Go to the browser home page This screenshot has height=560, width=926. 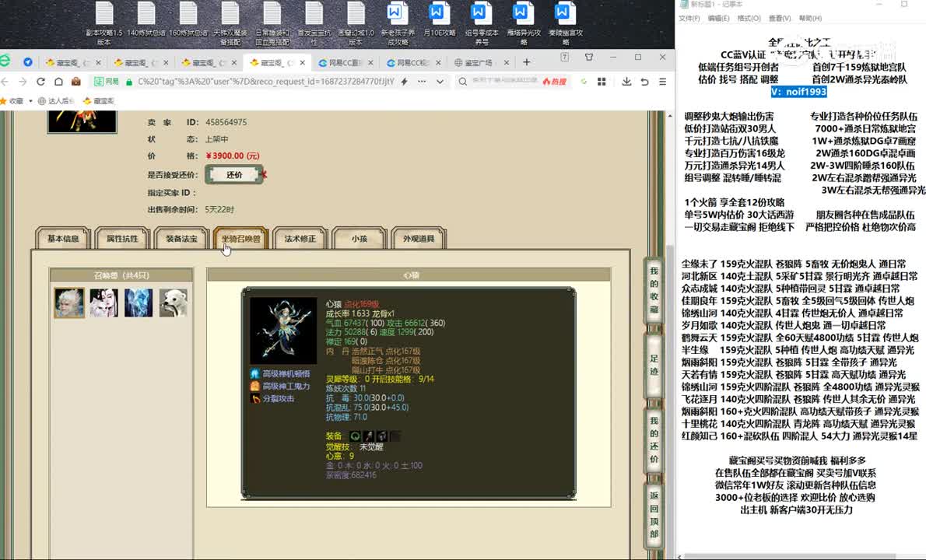(x=58, y=82)
